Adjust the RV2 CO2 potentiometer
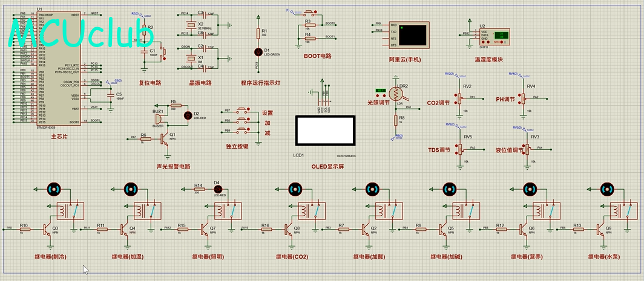 pos(459,97)
